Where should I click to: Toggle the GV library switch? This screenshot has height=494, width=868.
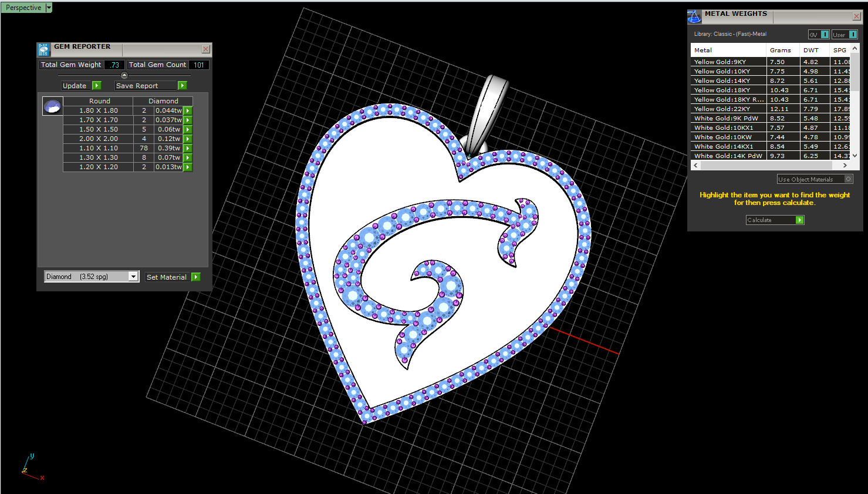819,35
